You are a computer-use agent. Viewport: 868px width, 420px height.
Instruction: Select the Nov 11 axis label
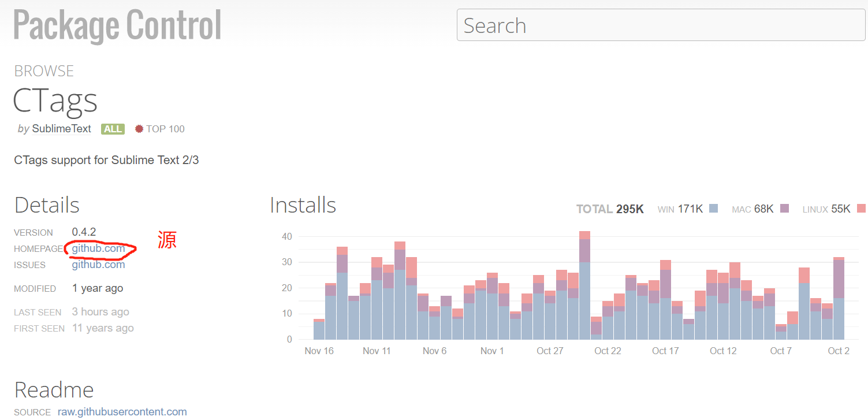point(377,351)
